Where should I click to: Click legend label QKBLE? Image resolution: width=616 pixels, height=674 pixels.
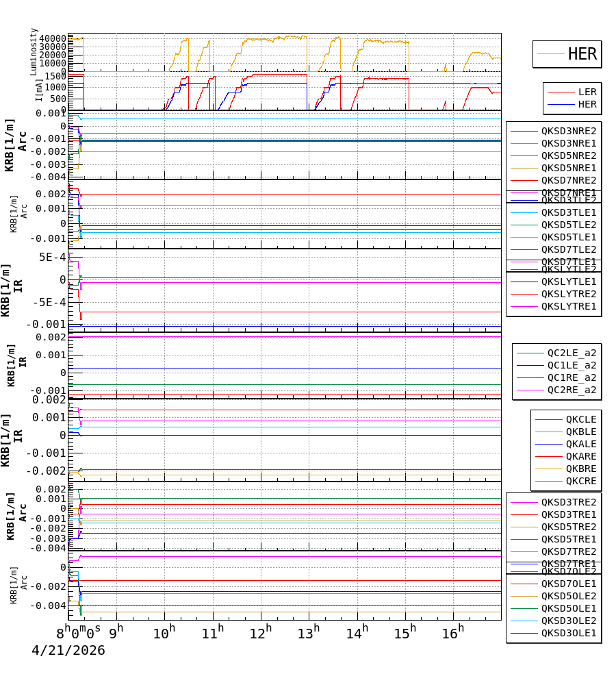click(581, 432)
